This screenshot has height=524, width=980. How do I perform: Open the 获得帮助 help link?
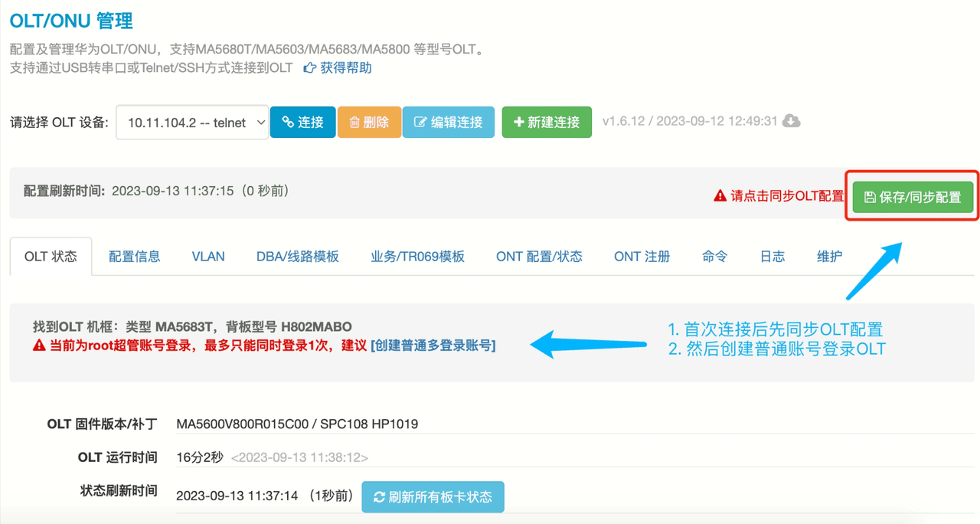coord(338,67)
